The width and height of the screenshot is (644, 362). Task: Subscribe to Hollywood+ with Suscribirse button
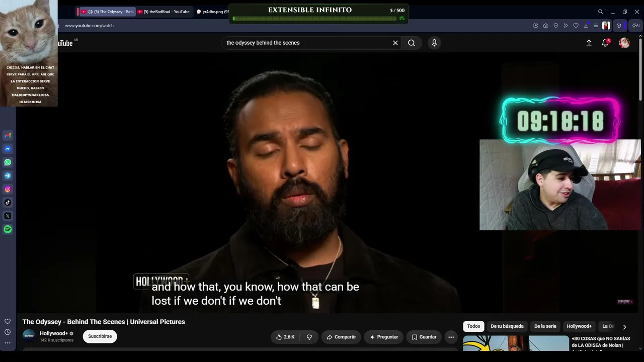pos(100,336)
